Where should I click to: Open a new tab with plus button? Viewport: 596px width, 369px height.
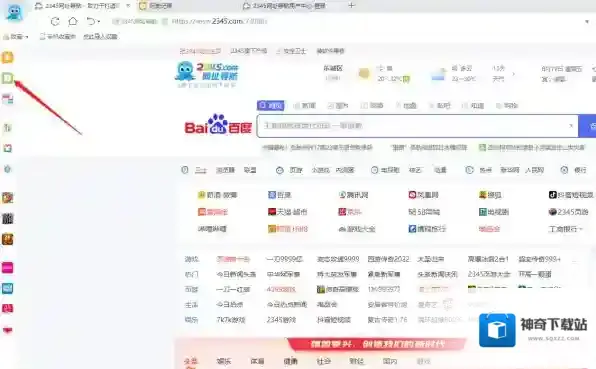(352, 5)
